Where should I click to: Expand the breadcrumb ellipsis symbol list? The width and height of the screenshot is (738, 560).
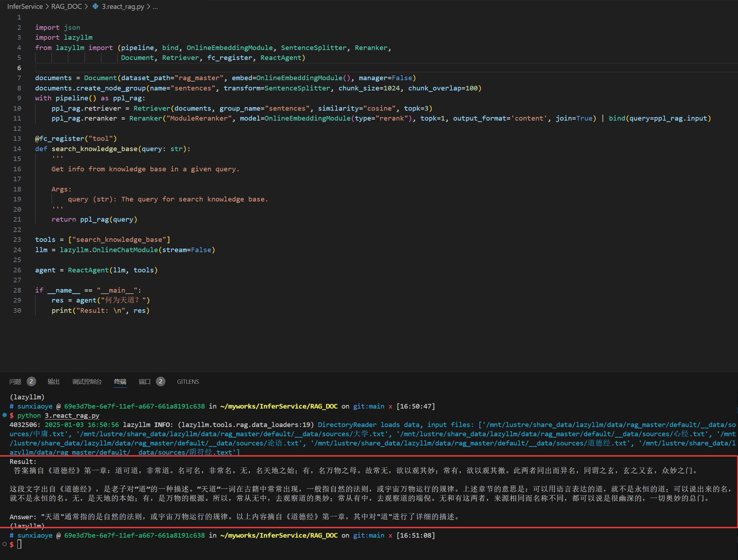coord(155,7)
